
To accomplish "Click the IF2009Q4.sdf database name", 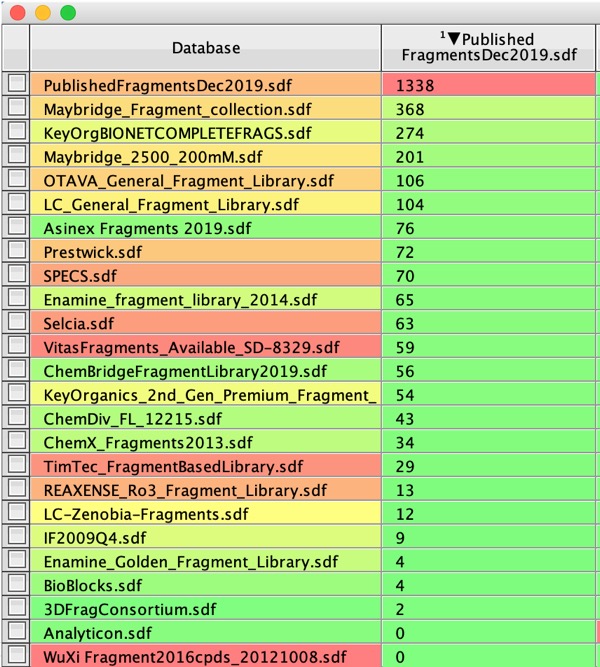I will coord(94,538).
